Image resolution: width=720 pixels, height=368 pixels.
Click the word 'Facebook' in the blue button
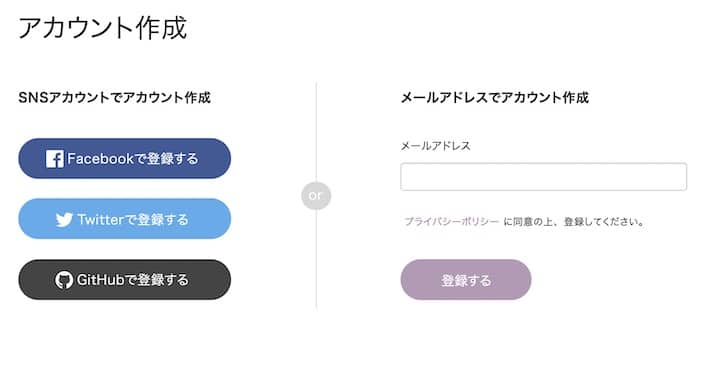pos(100,159)
